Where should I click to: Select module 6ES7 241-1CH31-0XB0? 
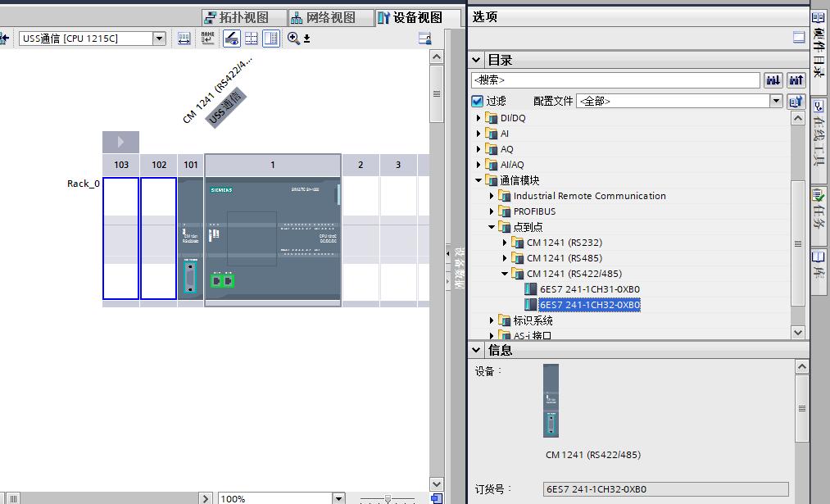590,289
